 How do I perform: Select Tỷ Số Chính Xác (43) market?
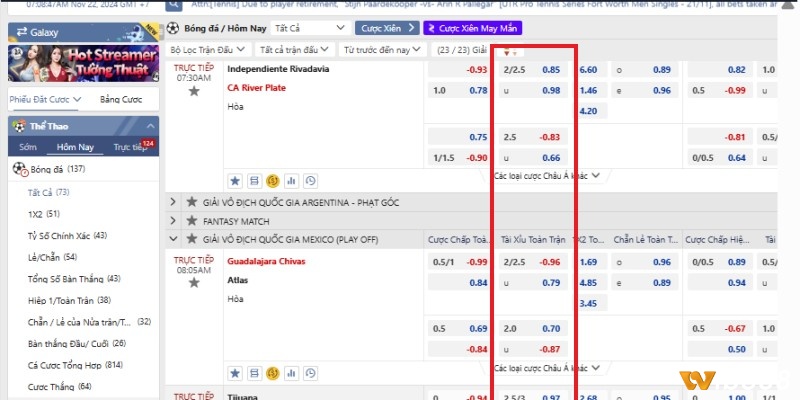pyautogui.click(x=67, y=236)
